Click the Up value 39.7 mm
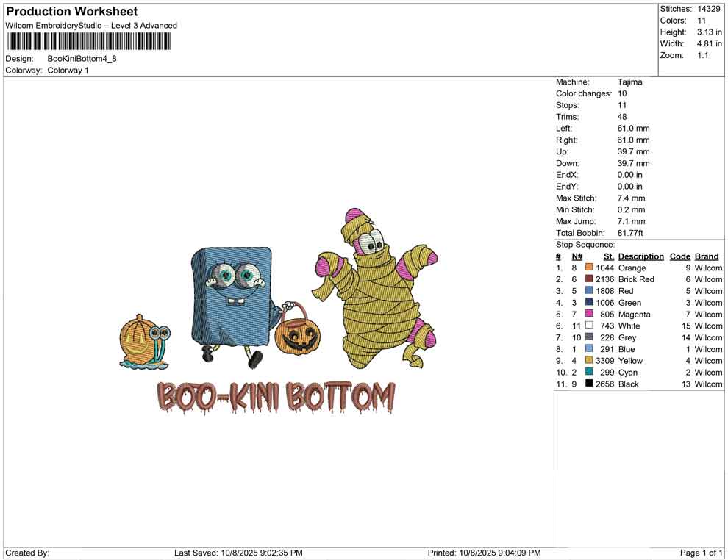The image size is (728, 560). tap(633, 151)
